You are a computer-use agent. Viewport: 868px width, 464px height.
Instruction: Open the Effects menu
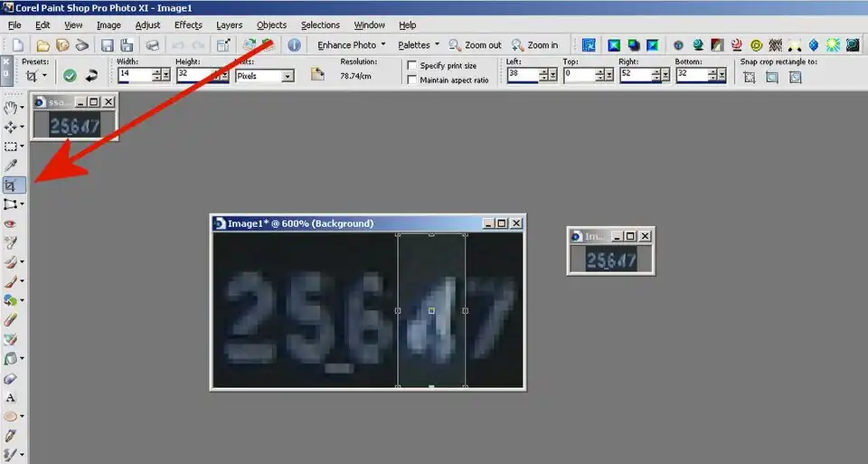click(x=188, y=25)
